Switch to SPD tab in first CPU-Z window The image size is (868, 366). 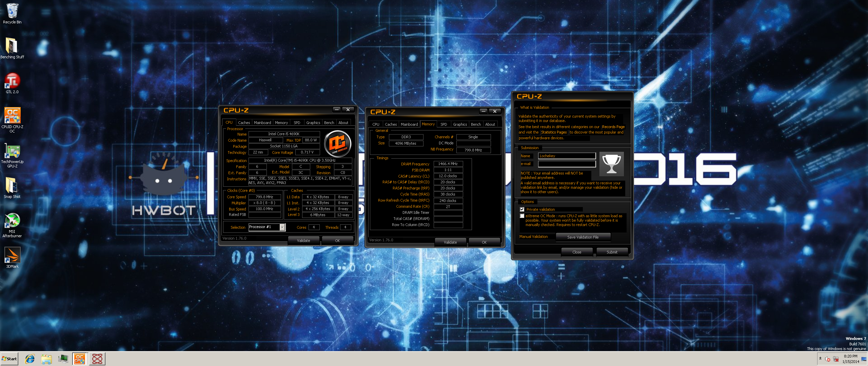(x=297, y=123)
